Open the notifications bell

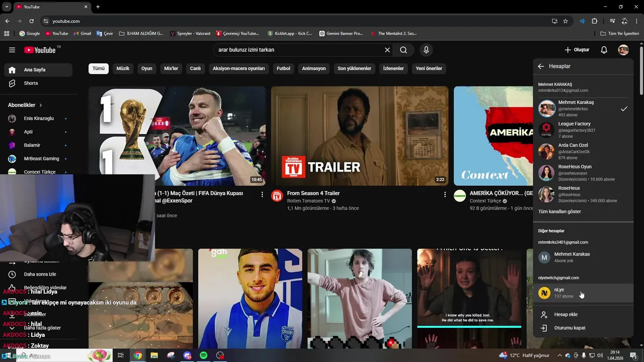(x=604, y=50)
